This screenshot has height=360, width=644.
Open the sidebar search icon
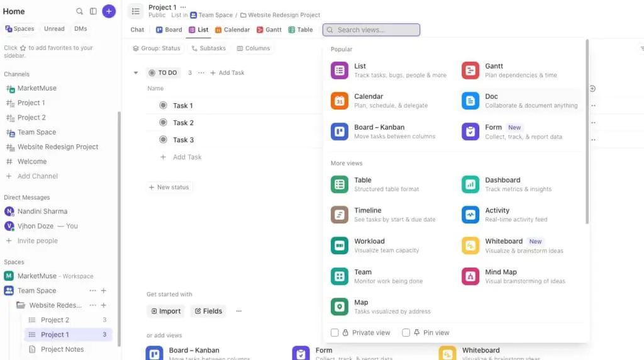(79, 11)
